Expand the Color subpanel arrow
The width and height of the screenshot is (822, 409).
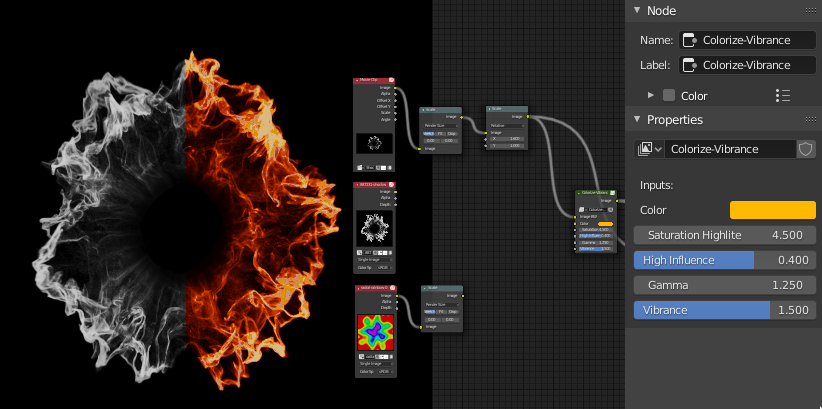[x=651, y=95]
